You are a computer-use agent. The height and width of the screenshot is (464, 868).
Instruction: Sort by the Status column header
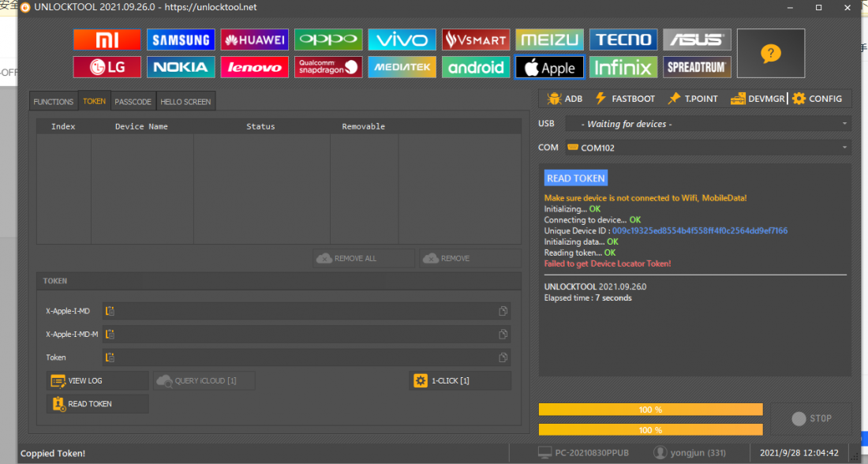pos(260,126)
